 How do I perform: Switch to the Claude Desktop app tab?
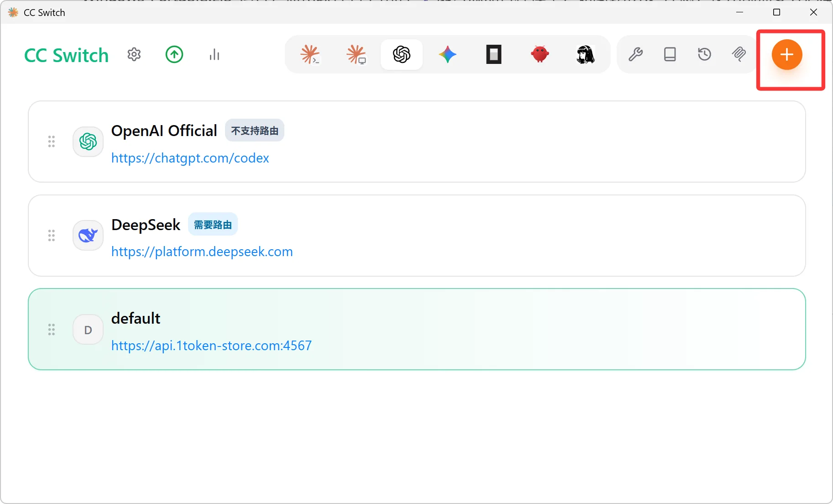[356, 55]
